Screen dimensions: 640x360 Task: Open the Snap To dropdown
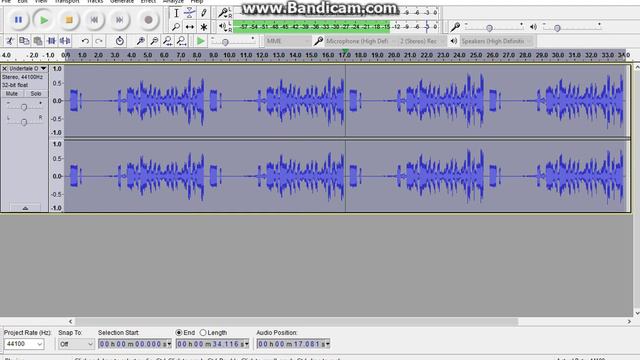[76, 344]
